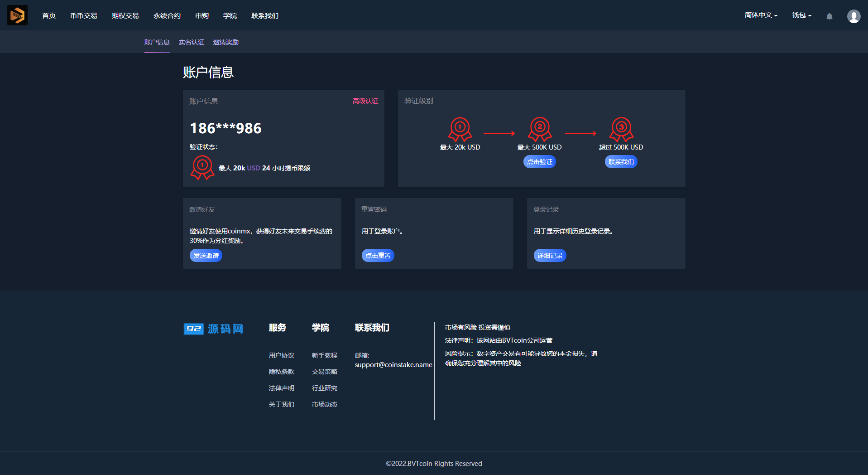Image resolution: width=868 pixels, height=475 pixels.
Task: Open the notification bell
Action: pos(830,16)
